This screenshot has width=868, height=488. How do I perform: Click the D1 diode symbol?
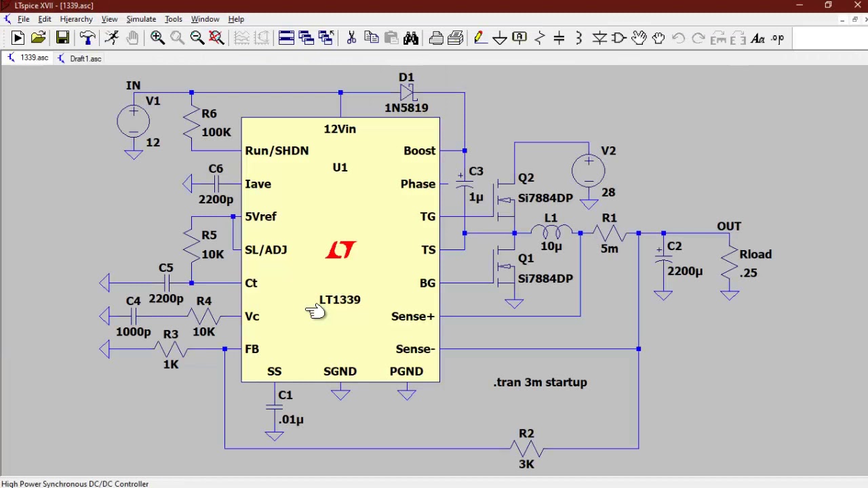(x=407, y=92)
